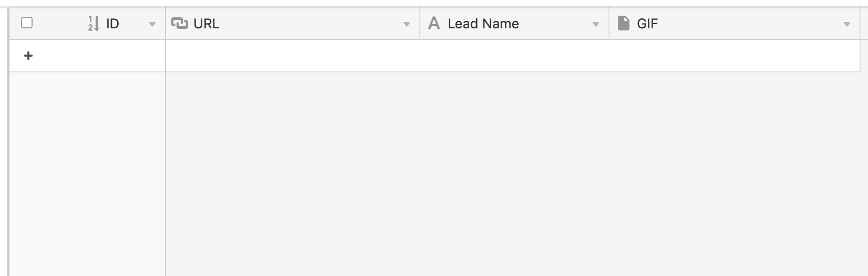The width and height of the screenshot is (868, 276).
Task: Click the empty frozen column area under plus
Action: point(87,174)
